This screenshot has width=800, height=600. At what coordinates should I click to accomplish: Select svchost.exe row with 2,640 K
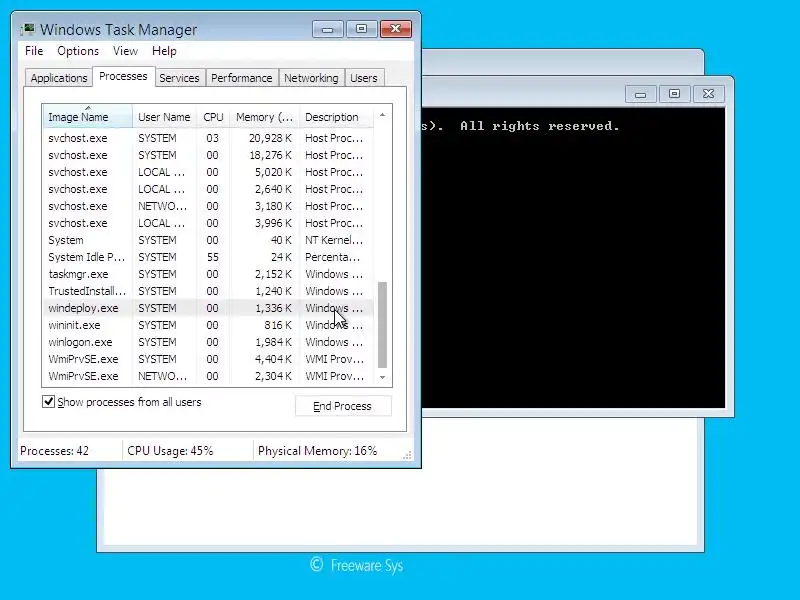pos(208,189)
